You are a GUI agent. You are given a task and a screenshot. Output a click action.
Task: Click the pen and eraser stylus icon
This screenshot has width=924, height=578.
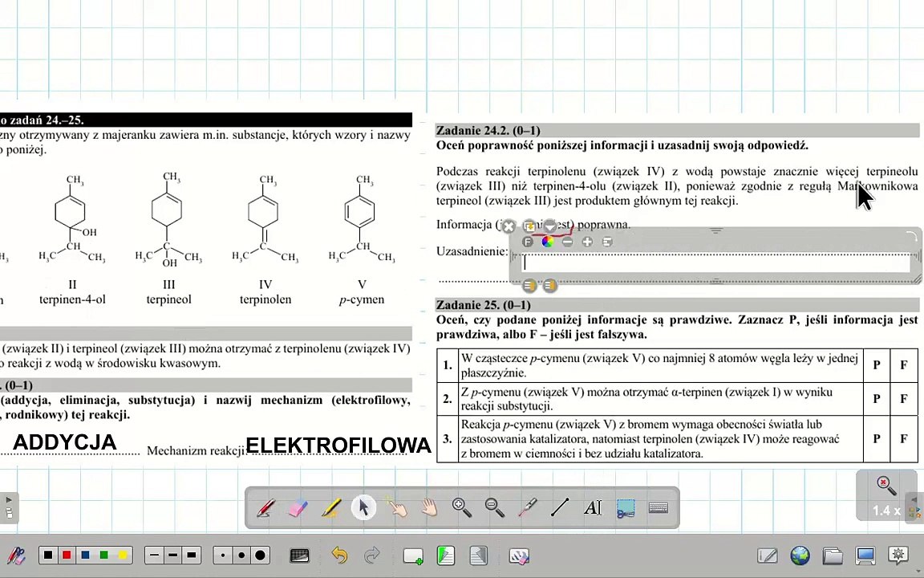[16, 556]
